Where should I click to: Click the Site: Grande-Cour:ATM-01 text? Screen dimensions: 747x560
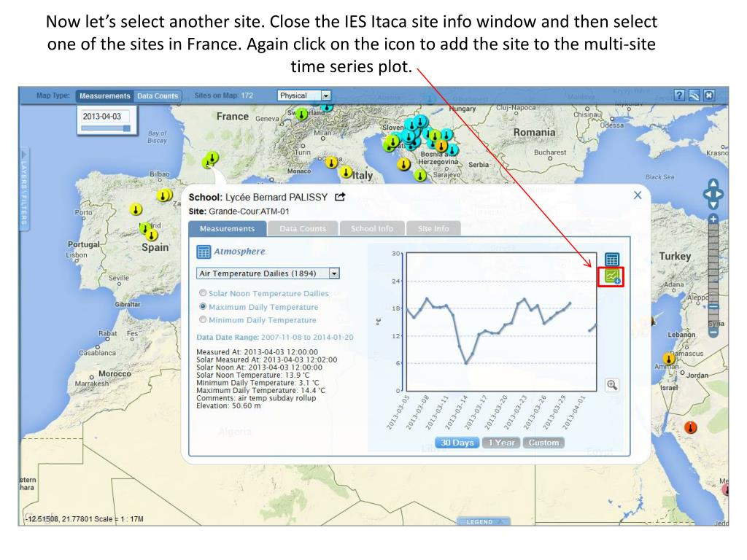239,211
